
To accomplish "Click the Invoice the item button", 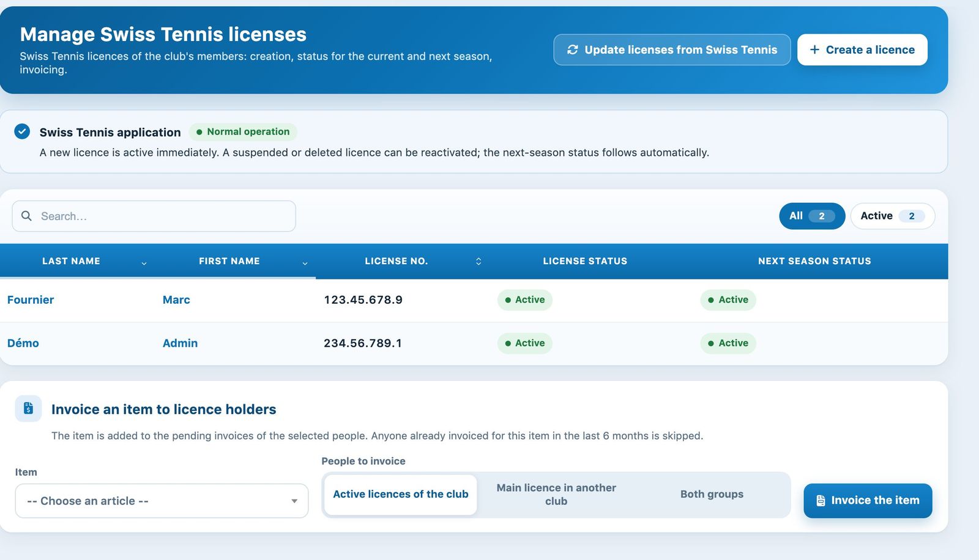I will click(x=868, y=501).
